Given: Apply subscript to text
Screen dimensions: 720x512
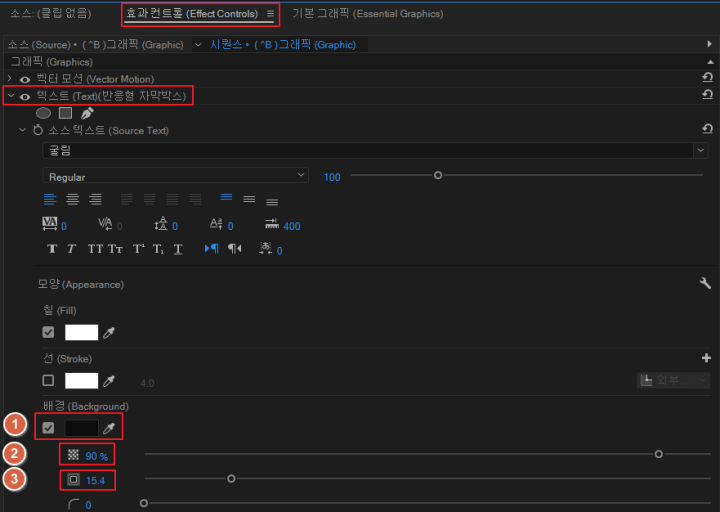Looking at the screenshot, I should click(x=158, y=249).
